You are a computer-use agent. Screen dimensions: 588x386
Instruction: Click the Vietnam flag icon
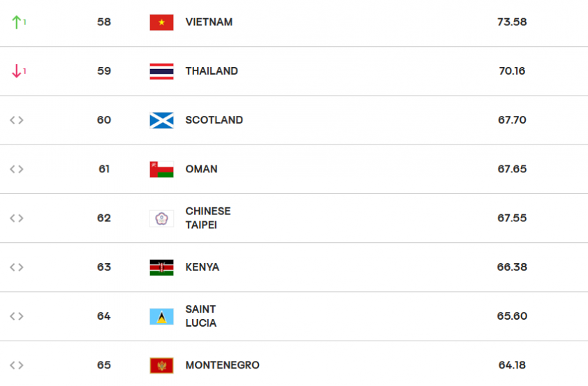[161, 22]
